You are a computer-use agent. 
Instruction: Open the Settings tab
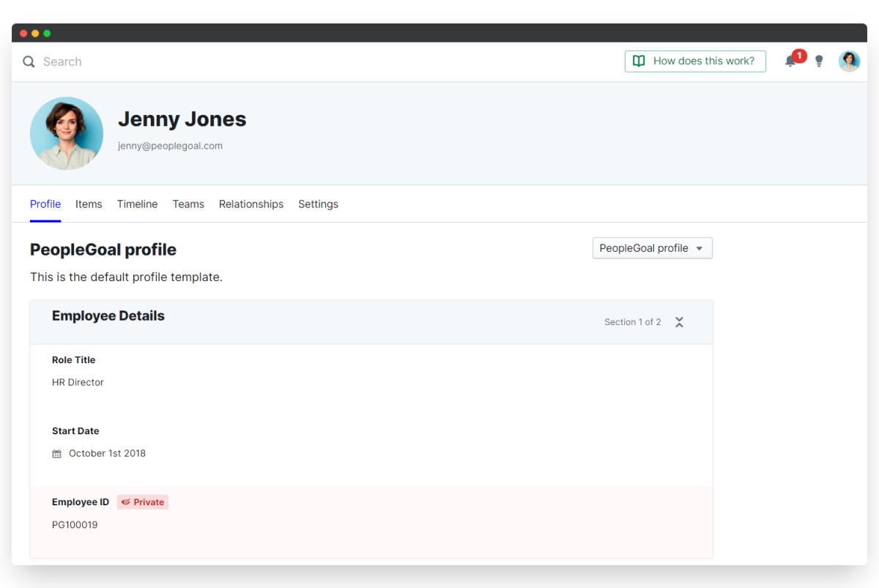coord(318,204)
